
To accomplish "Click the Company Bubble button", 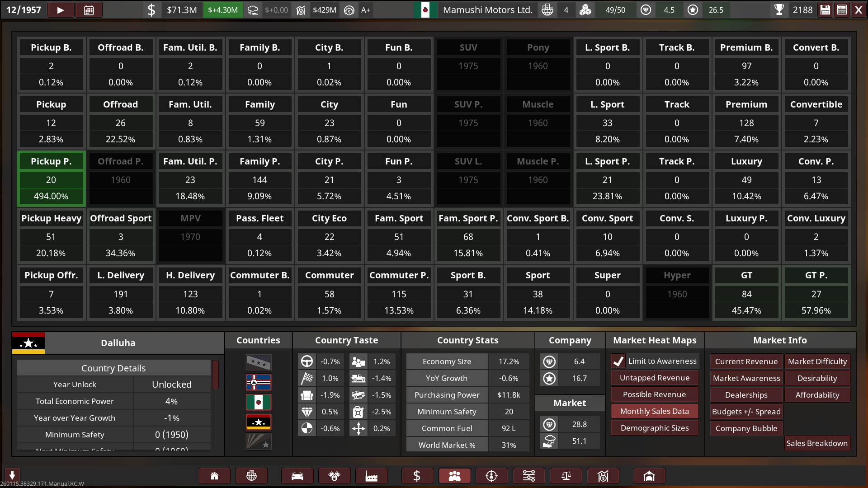I will [x=746, y=428].
